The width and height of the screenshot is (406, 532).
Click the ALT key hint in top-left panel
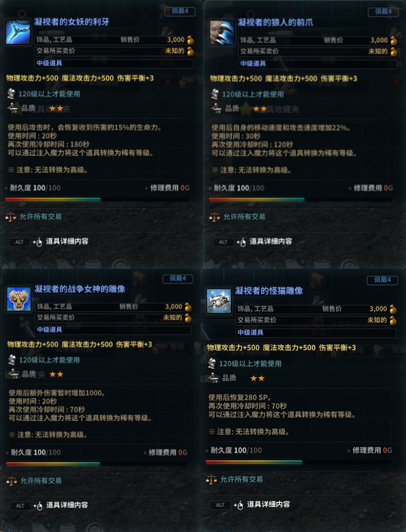coord(20,242)
